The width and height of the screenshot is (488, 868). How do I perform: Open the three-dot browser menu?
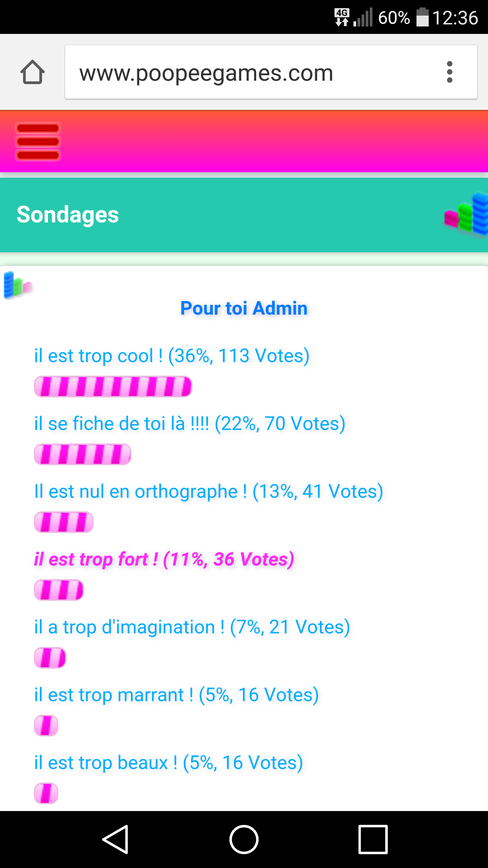coord(450,72)
